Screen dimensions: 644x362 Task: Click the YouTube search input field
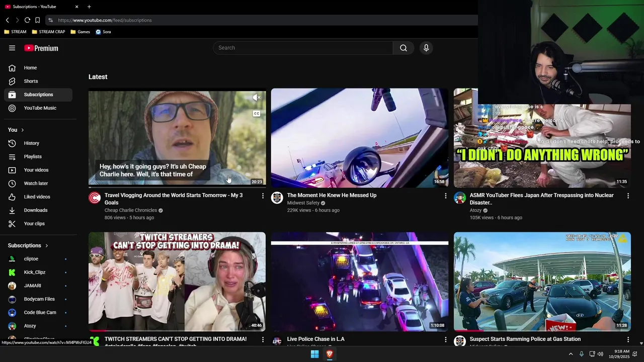(x=303, y=48)
